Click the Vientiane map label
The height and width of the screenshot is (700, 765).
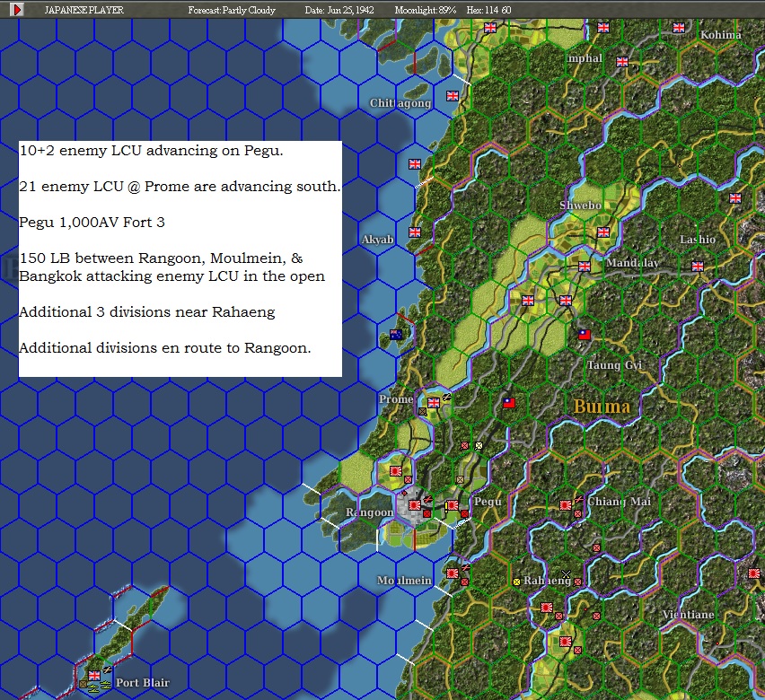688,615
